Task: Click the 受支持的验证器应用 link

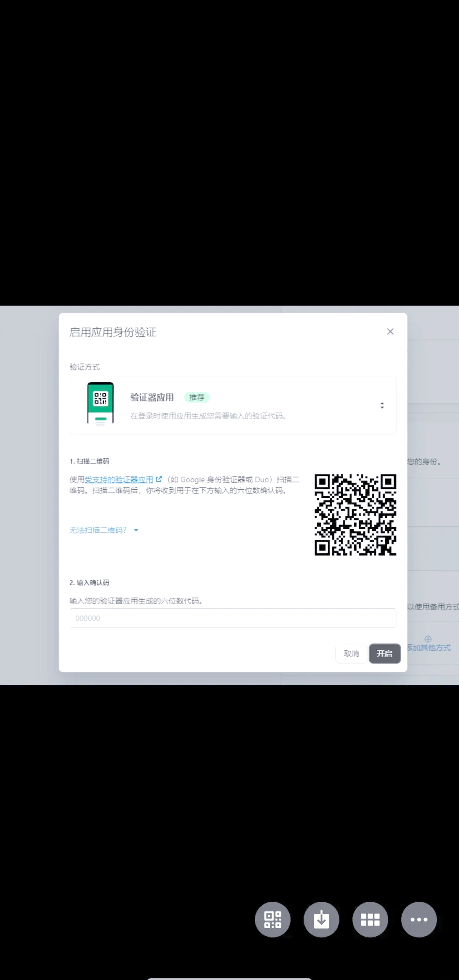Action: [x=119, y=480]
